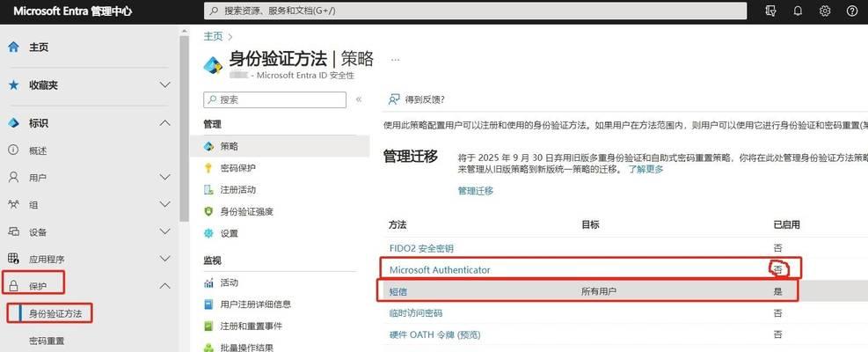Click the 标识 diamond icon

14,123
